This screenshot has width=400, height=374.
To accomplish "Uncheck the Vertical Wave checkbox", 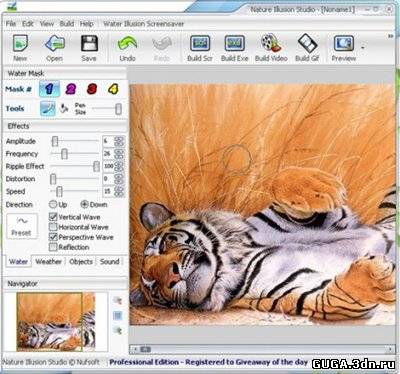I will pyautogui.click(x=53, y=217).
